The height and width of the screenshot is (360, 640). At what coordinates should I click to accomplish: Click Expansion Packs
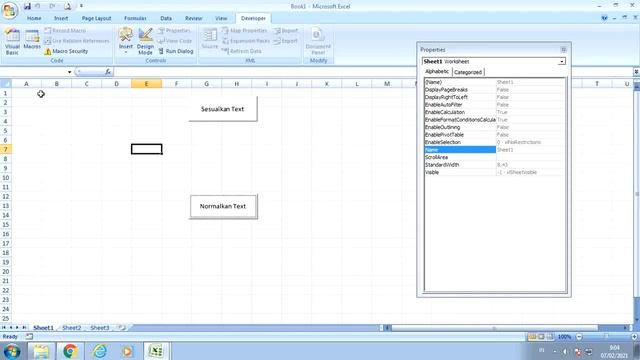(x=246, y=41)
